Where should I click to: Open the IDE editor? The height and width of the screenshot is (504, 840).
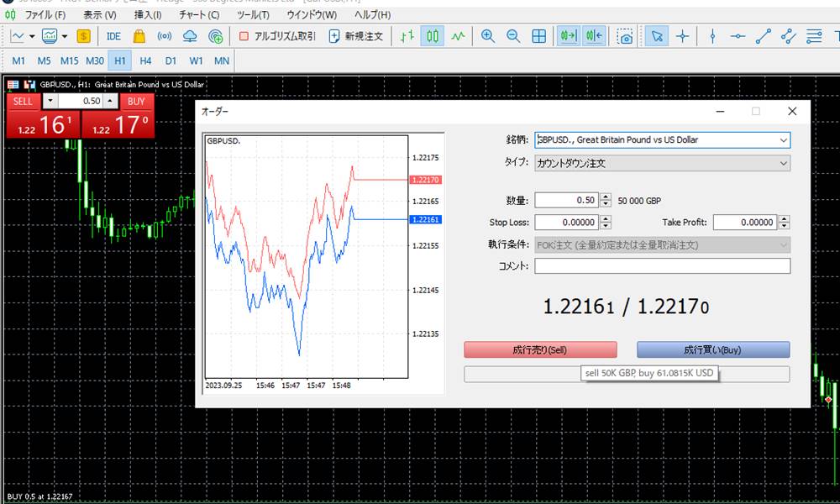tap(113, 36)
